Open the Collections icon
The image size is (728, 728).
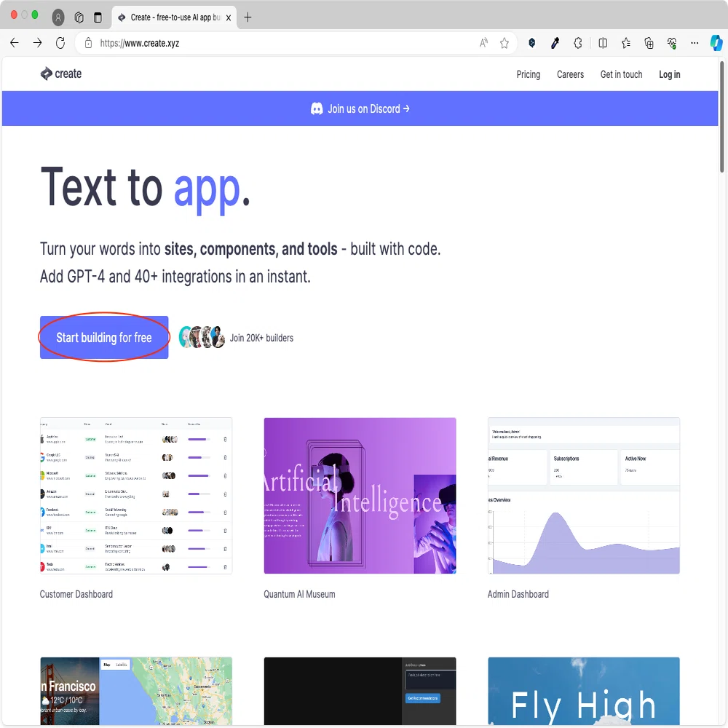(649, 43)
